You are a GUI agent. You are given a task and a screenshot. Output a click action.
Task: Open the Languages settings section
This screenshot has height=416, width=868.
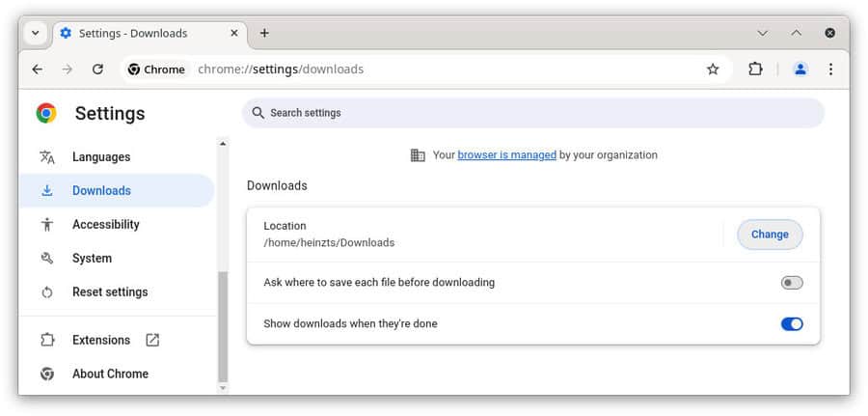point(100,157)
